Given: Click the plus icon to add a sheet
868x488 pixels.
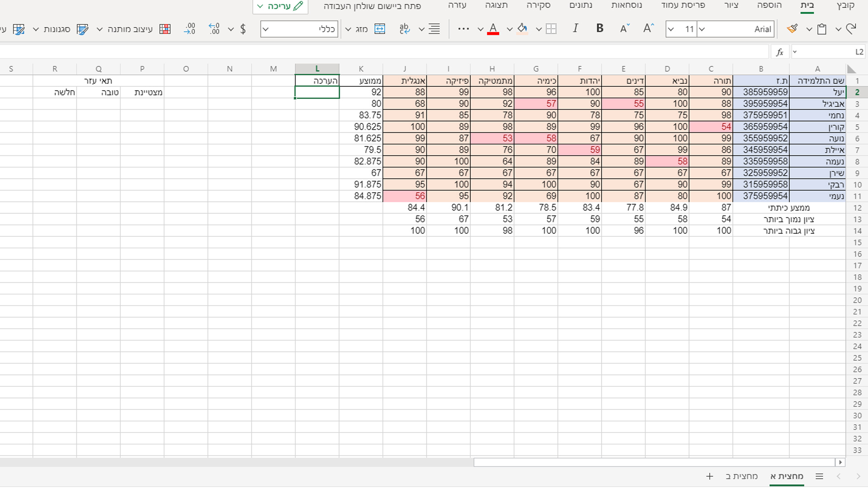Looking at the screenshot, I should point(709,476).
